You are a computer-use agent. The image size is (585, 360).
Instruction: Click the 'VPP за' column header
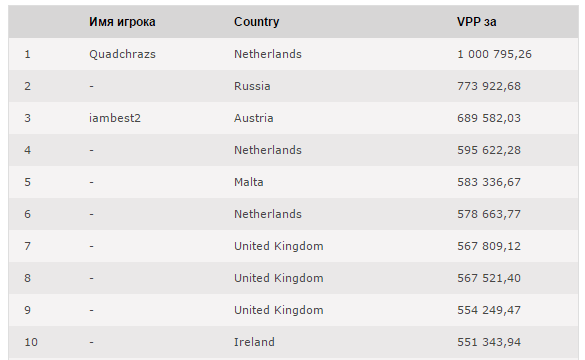[x=476, y=22]
